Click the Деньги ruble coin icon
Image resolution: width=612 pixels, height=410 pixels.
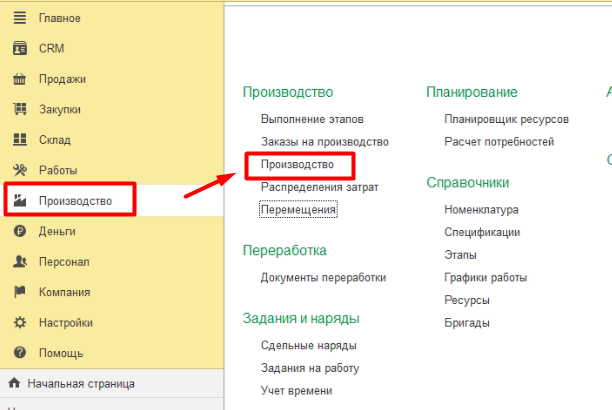click(x=20, y=231)
